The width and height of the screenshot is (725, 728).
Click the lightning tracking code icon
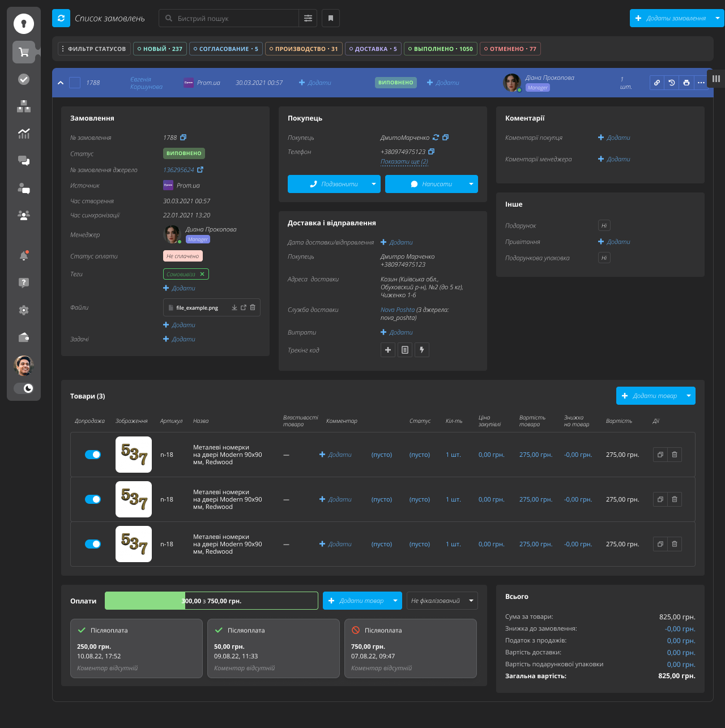click(x=422, y=350)
